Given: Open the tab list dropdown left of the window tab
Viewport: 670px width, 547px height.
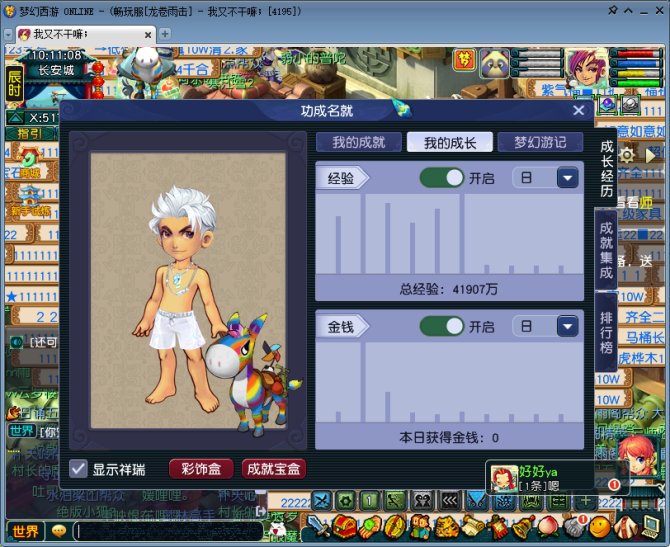Looking at the screenshot, I should (x=8, y=35).
